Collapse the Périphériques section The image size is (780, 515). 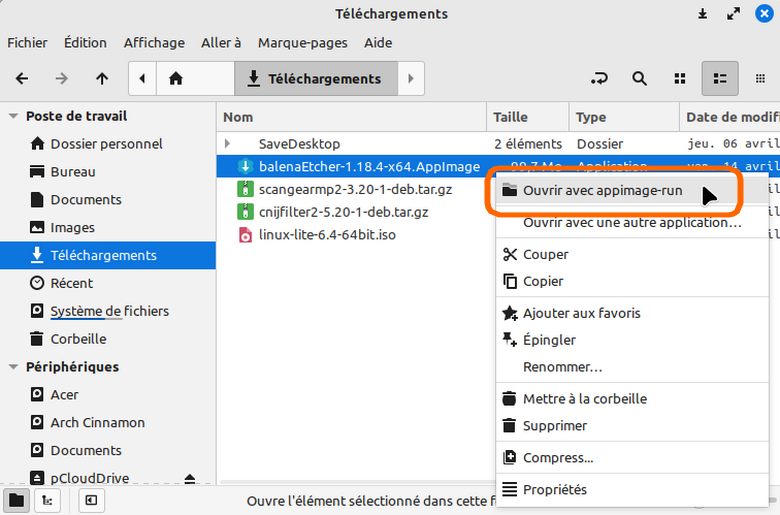(x=14, y=367)
